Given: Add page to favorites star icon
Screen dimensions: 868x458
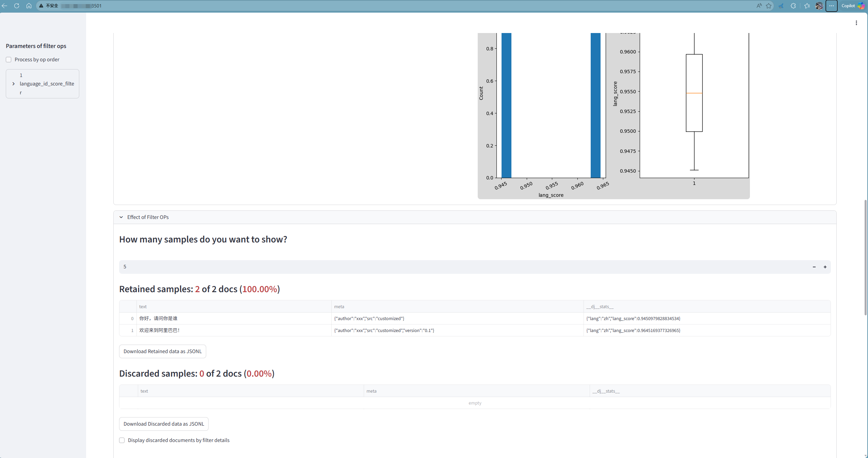Looking at the screenshot, I should tap(769, 6).
